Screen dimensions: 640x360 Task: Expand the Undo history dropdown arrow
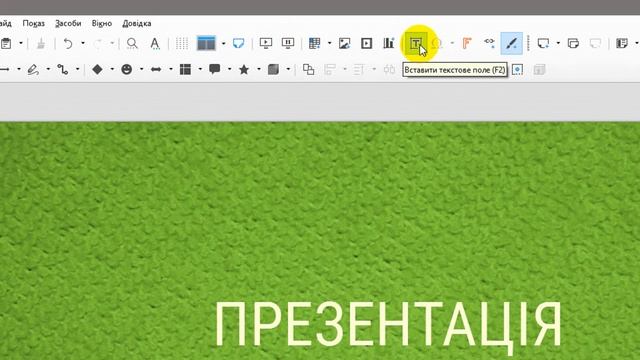click(83, 43)
